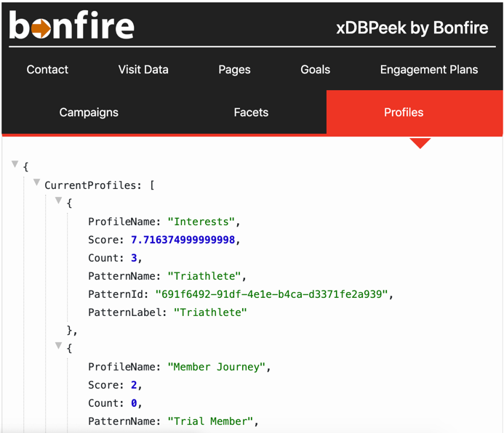This screenshot has height=433, width=504.
Task: Open the Engagement Plans tab
Action: (429, 69)
